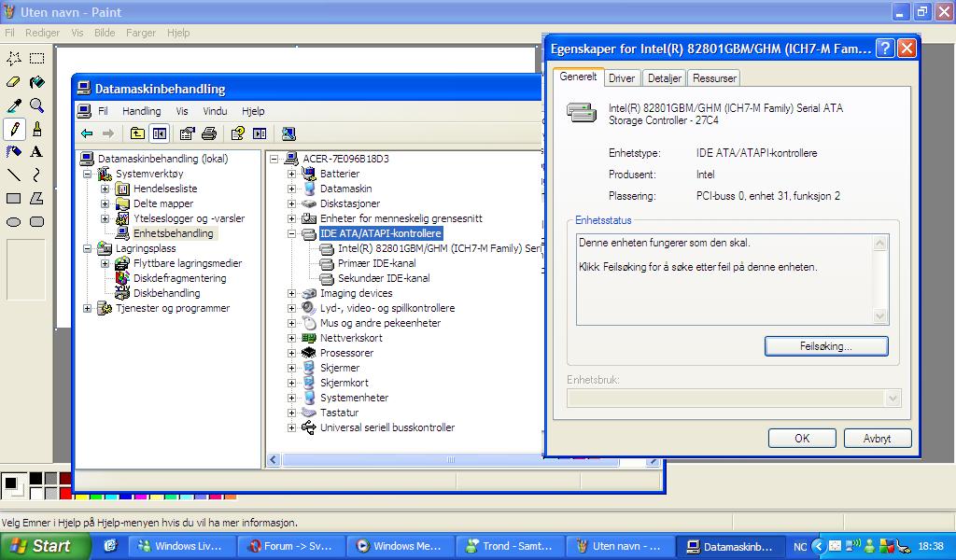956x560 pixels.
Task: Expand the Tjenester og programmer node
Action: coord(88,308)
